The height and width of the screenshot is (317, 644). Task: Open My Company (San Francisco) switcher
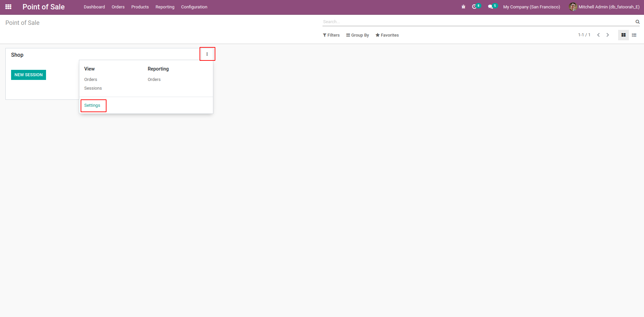pyautogui.click(x=531, y=7)
